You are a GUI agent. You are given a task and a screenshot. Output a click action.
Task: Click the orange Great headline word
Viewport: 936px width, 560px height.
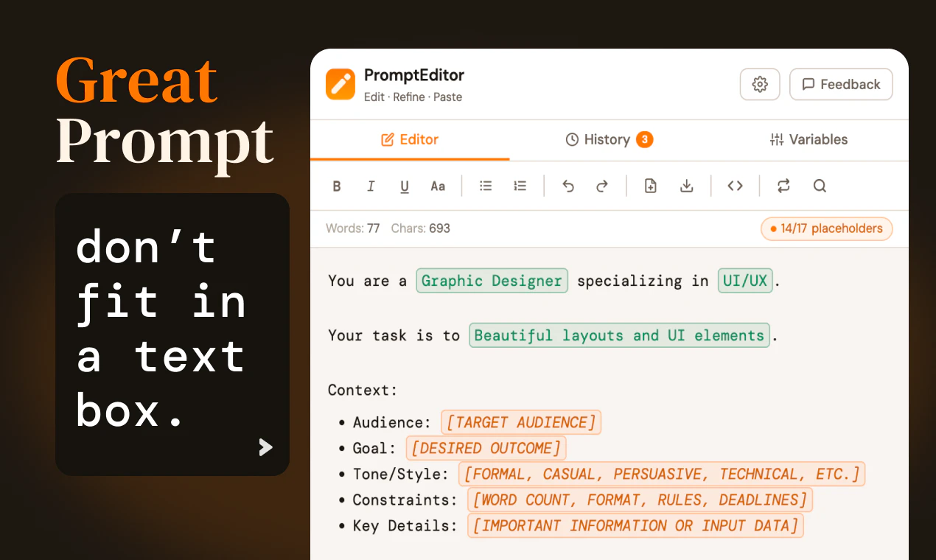(x=137, y=80)
